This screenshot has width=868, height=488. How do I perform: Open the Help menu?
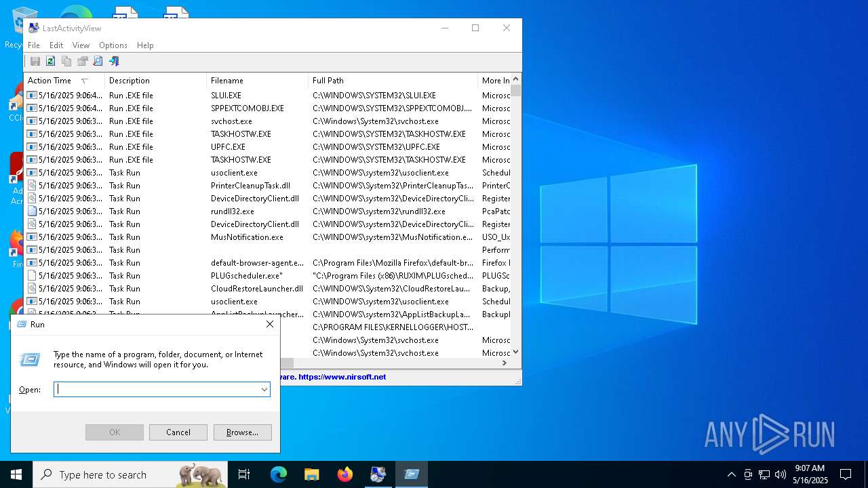click(145, 45)
